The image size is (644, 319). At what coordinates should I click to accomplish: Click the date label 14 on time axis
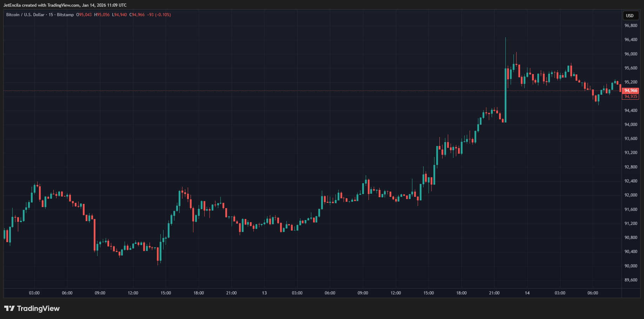click(x=527, y=293)
